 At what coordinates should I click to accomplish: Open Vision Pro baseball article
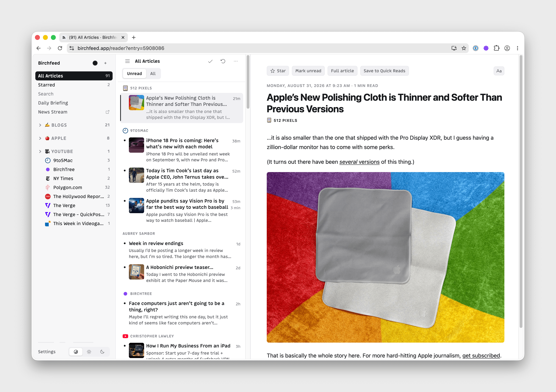click(x=182, y=211)
